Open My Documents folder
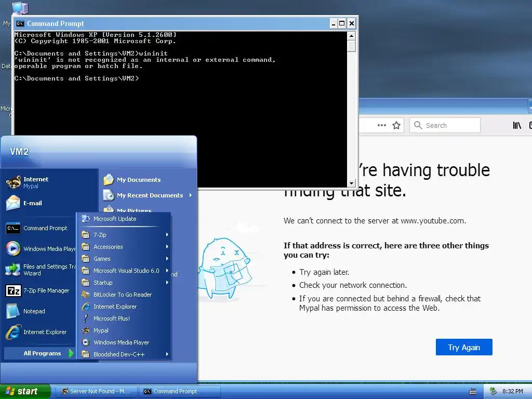 (139, 180)
